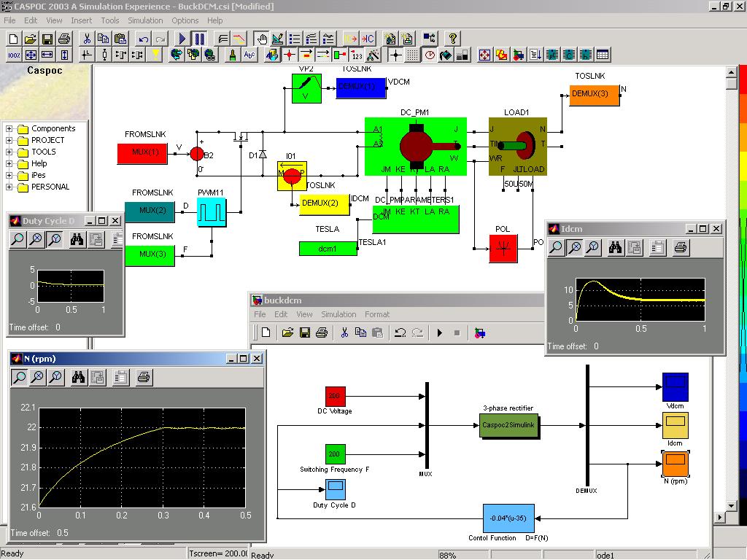Start simulation with CASPOC run arrow
The image size is (747, 560).
[x=182, y=38]
